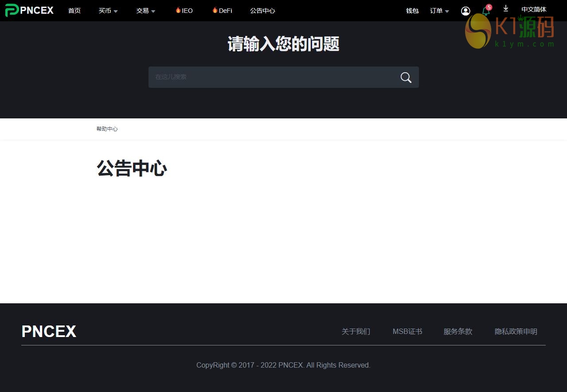567x392 pixels.
Task: Expand the 买币 dropdown menu
Action: [108, 11]
